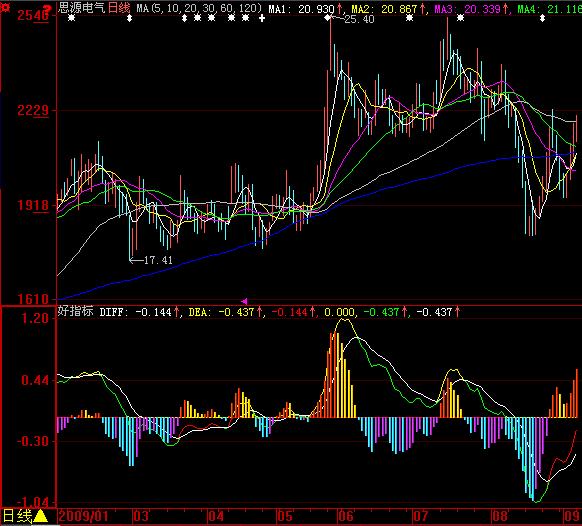Screen dimensions: 582x526
Task: Click the last up-down arrow marker near August
Action: (x=542, y=18)
